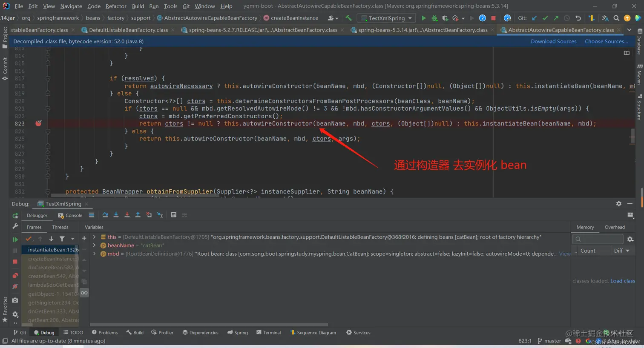The image size is (644, 348).
Task: Open the TestXmlSpring run configuration dropdown
Action: pyautogui.click(x=387, y=18)
